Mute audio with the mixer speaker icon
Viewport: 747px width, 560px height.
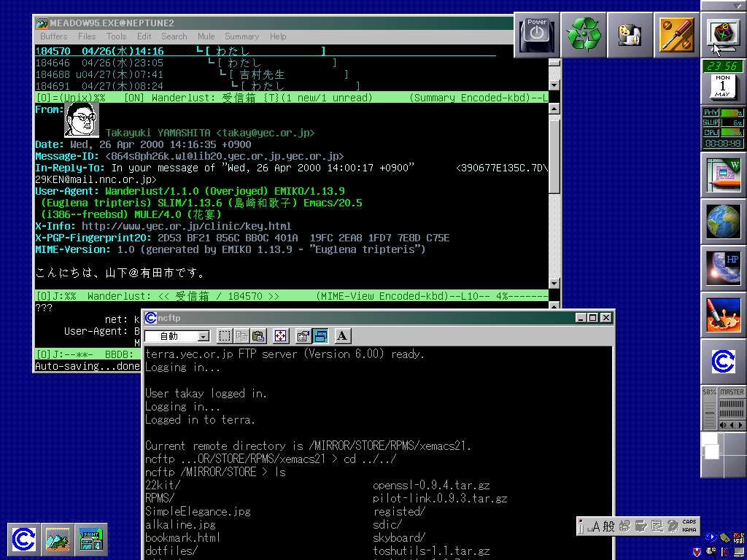(724, 425)
